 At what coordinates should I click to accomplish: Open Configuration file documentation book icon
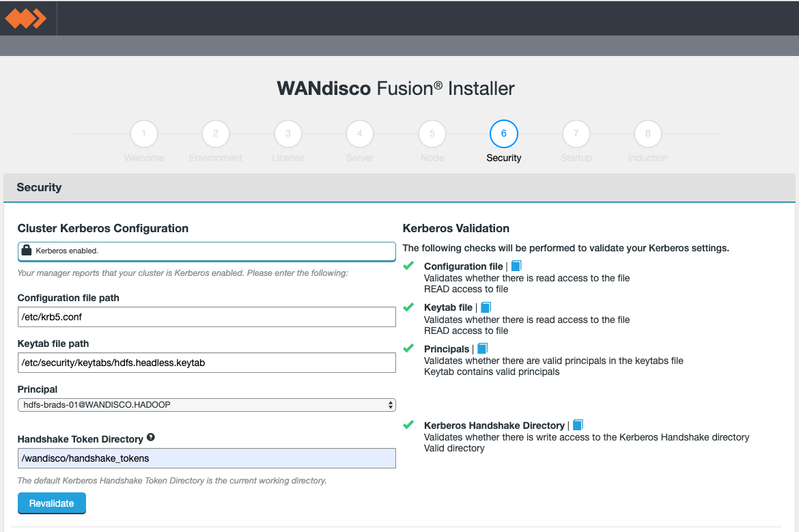516,266
